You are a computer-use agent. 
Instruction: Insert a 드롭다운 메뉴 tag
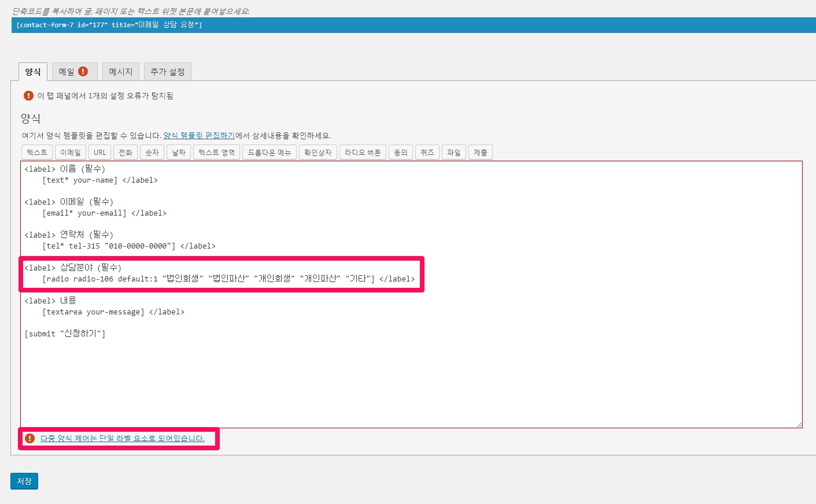(x=269, y=153)
